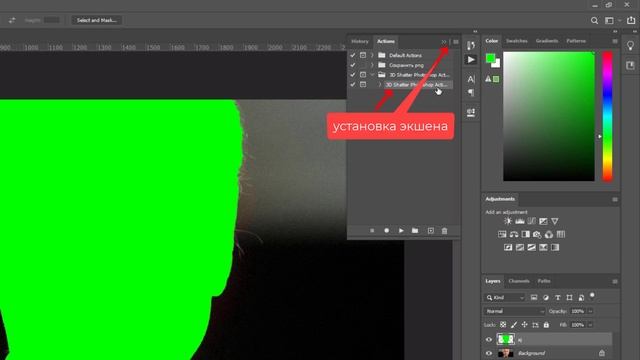Toggle dialog for 3D Shatter set
Screen dimensions: 640x360
click(x=363, y=75)
